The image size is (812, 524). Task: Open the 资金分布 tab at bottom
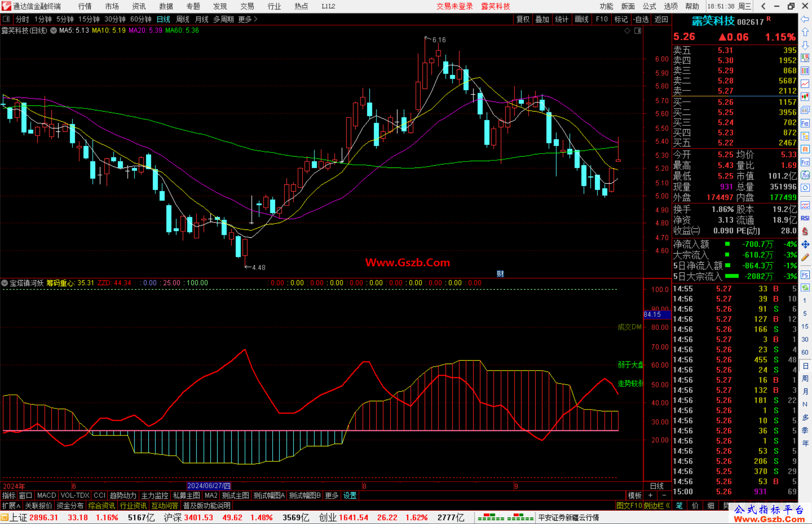tap(70, 506)
